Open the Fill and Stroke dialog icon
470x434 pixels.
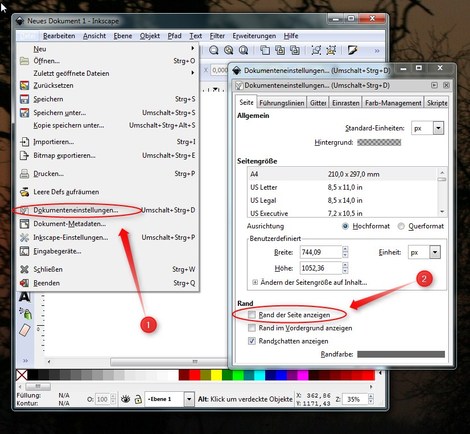coord(352,50)
